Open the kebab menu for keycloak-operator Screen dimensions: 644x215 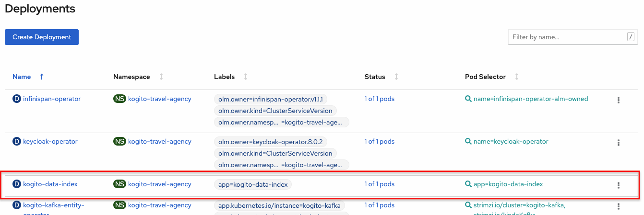[x=619, y=143]
